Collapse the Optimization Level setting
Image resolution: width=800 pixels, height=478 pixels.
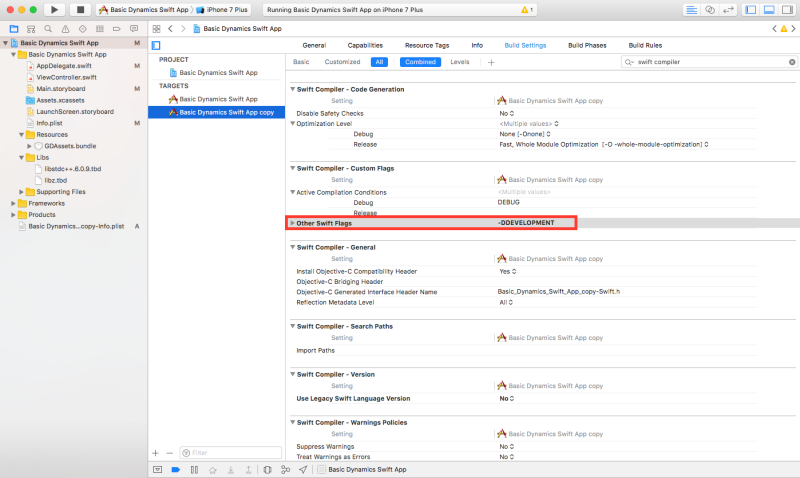[x=293, y=123]
